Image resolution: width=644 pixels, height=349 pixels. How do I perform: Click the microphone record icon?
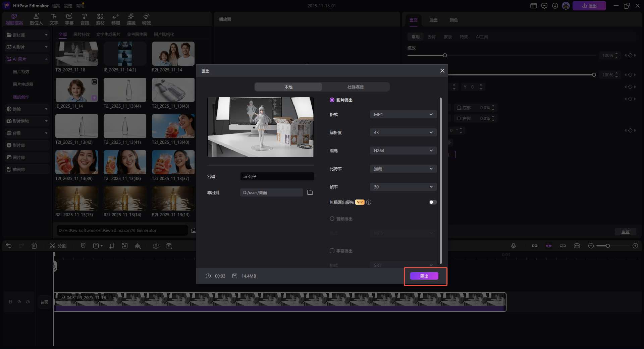tap(513, 246)
